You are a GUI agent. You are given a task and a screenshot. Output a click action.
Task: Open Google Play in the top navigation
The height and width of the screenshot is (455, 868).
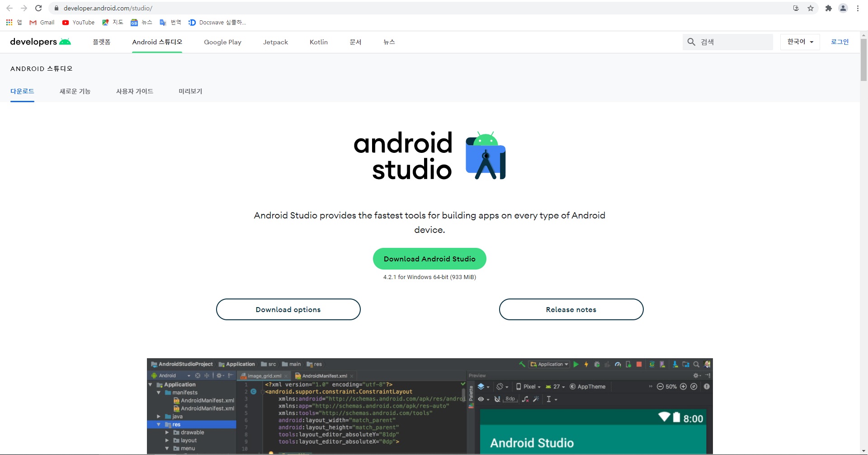222,42
